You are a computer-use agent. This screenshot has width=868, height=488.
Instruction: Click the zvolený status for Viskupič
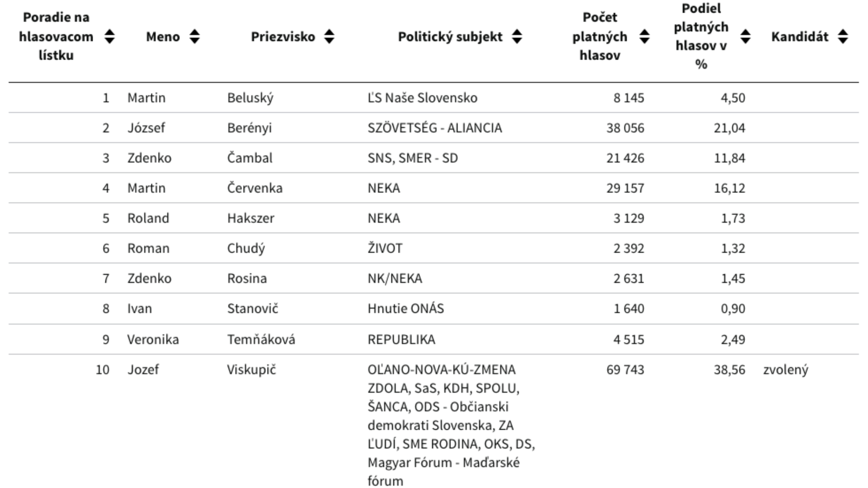785,370
